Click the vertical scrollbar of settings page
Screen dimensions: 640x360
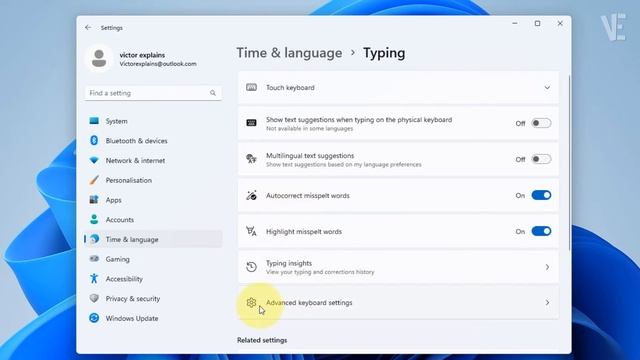569,162
